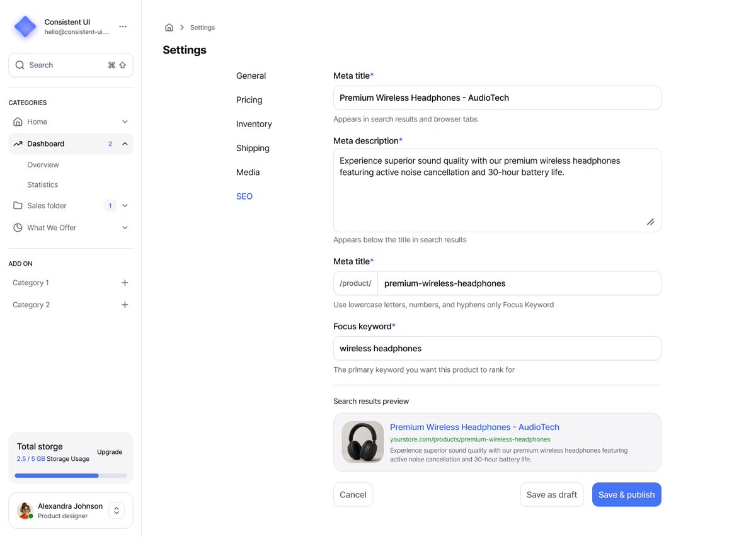The width and height of the screenshot is (756, 537).
Task: Click the Product designer role text
Action: click(62, 516)
